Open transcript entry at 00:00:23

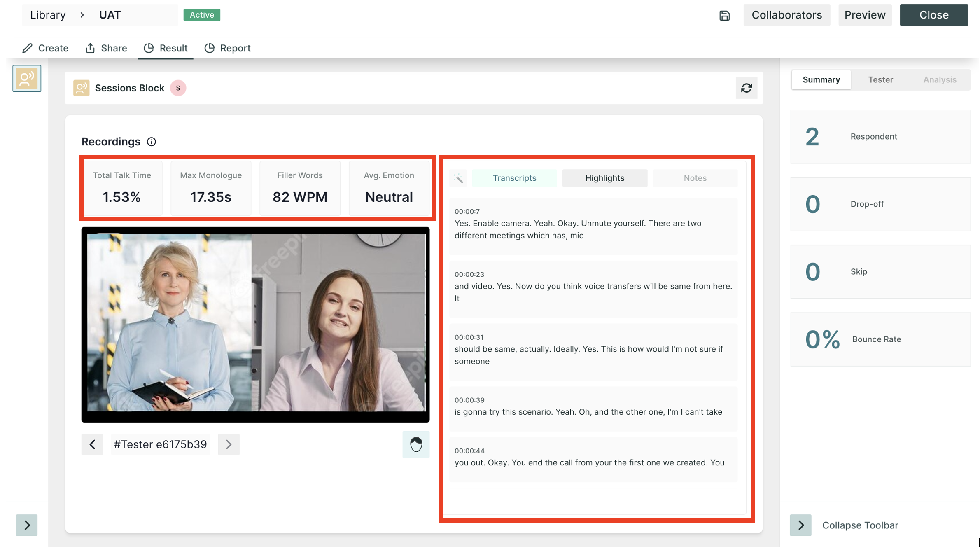(593, 290)
